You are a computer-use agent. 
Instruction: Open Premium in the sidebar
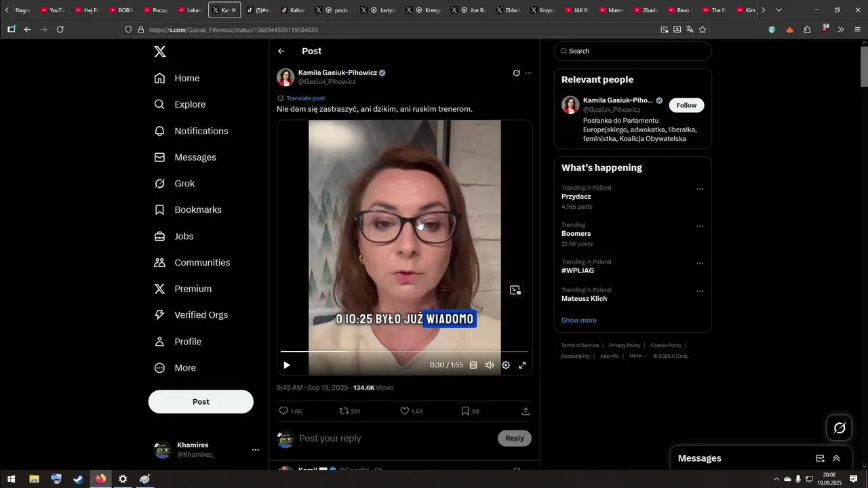click(183, 289)
